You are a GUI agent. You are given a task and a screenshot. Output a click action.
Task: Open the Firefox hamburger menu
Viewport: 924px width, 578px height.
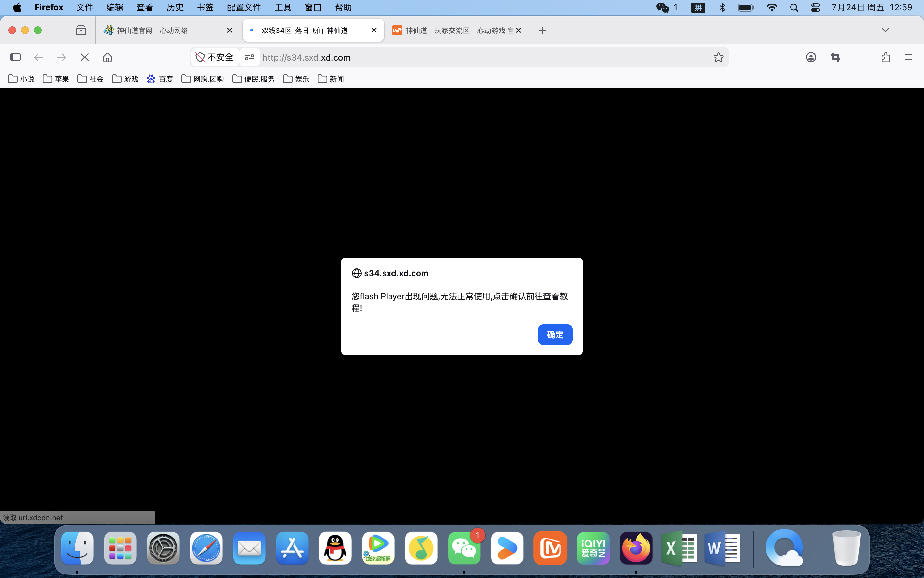click(x=908, y=57)
